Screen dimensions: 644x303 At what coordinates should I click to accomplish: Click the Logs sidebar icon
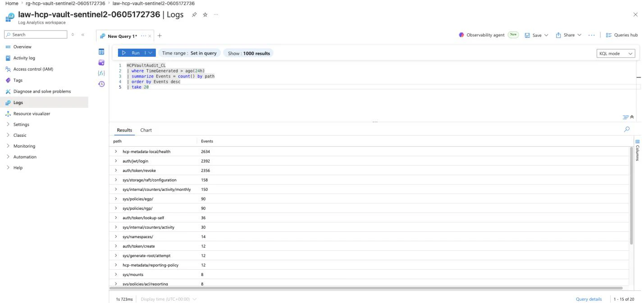8,103
